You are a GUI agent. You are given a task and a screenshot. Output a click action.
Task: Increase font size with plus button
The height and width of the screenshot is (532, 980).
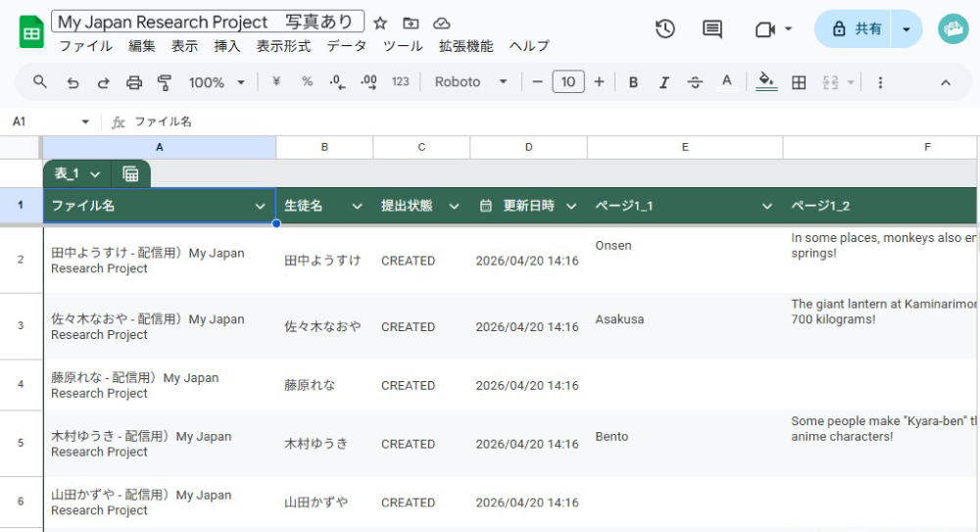(x=599, y=82)
